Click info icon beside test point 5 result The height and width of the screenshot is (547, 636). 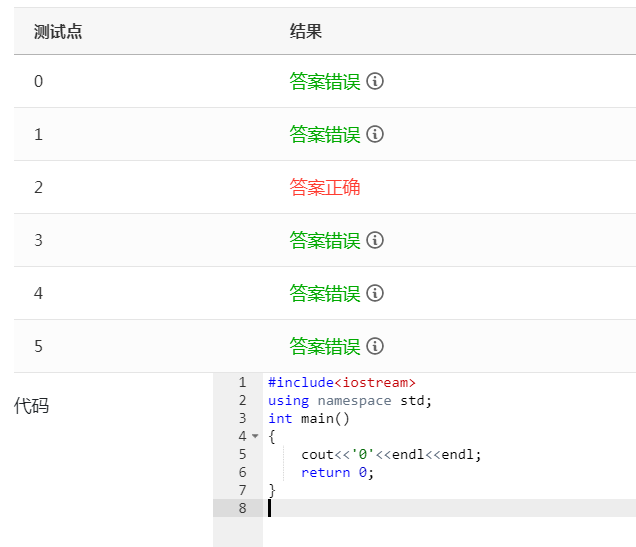point(375,346)
